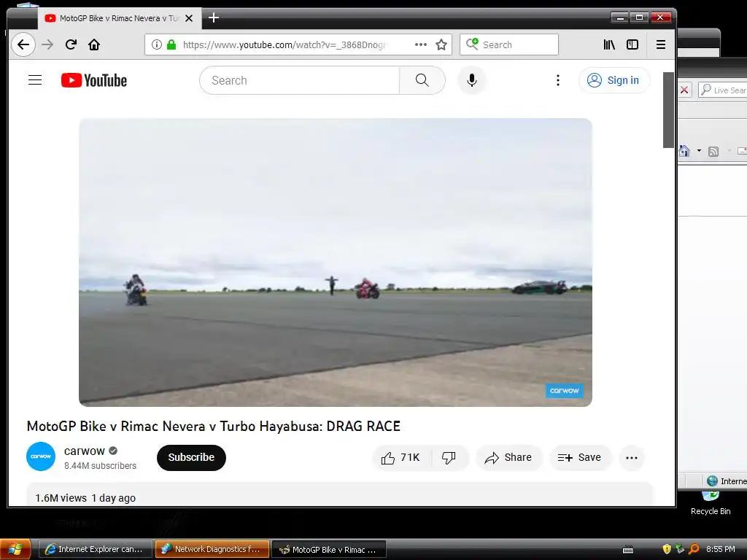The width and height of the screenshot is (747, 560).
Task: Click the page vertical scrollbar thumb
Action: [668, 109]
